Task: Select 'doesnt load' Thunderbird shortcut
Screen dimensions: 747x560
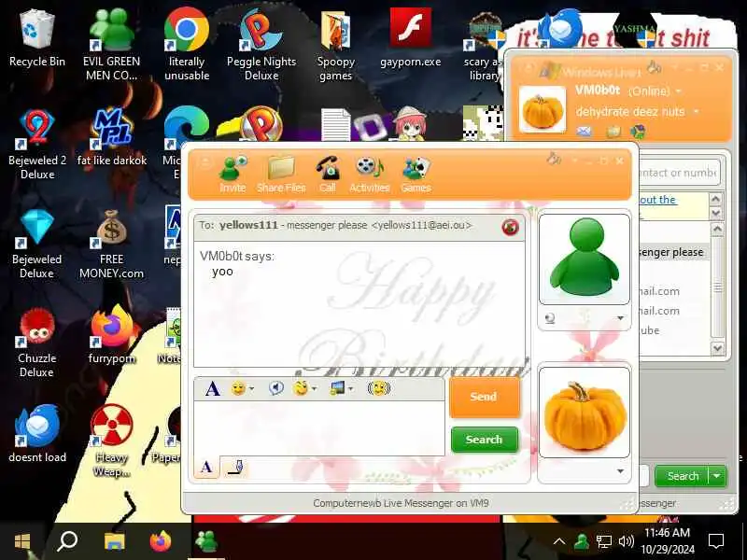Action: tap(37, 434)
